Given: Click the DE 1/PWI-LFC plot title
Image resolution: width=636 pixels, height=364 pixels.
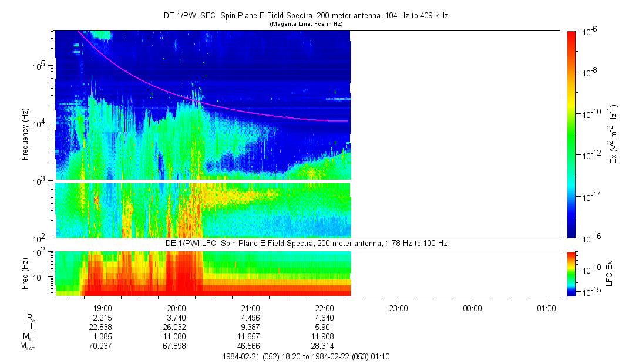Looking at the screenshot, I should (306, 243).
